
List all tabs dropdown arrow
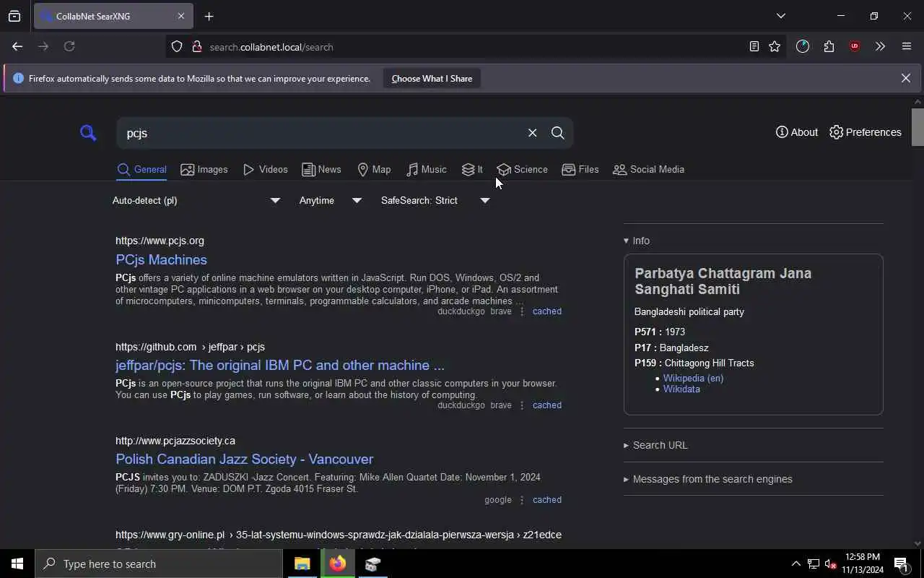click(x=780, y=16)
